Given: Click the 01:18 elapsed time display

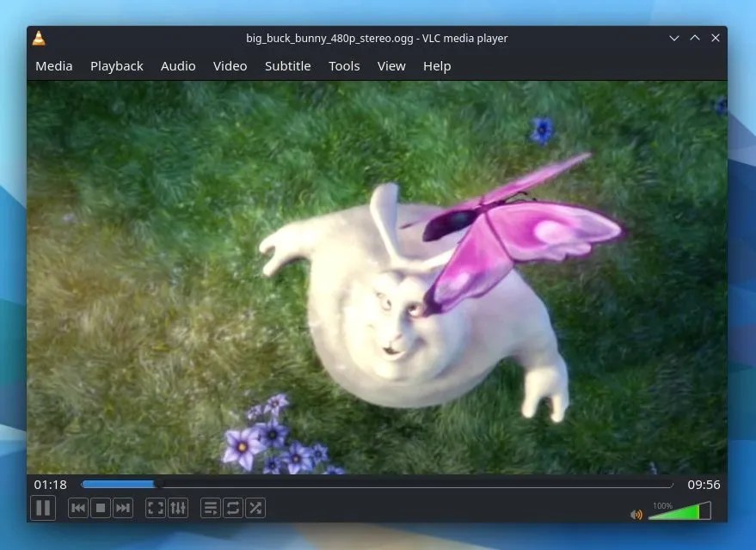Looking at the screenshot, I should pyautogui.click(x=50, y=484).
